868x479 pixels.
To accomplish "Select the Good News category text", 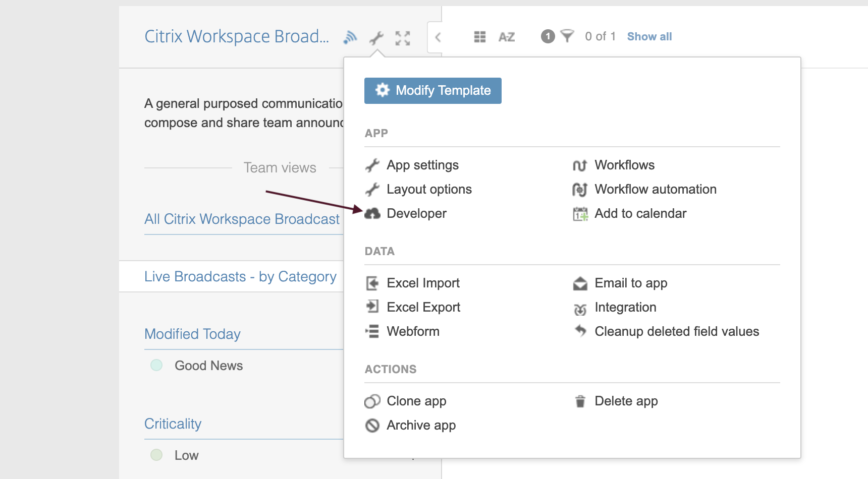I will tap(208, 366).
